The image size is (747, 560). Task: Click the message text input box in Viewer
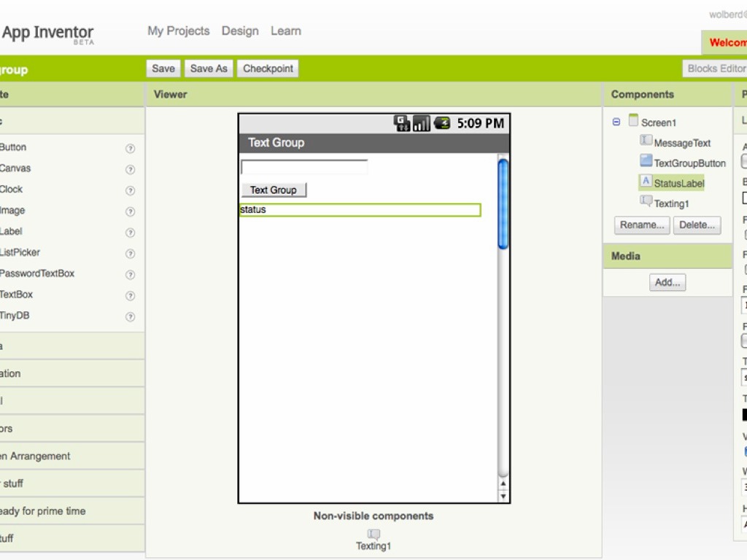304,167
